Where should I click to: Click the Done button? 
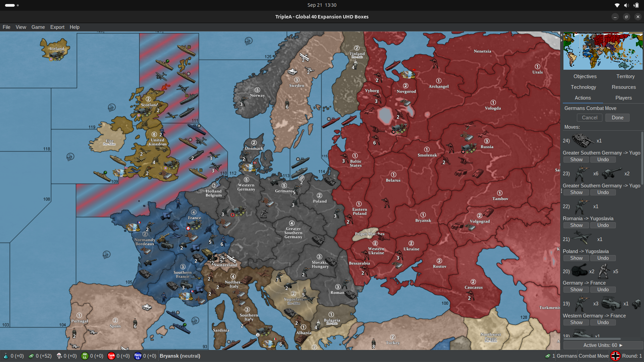[x=618, y=118]
